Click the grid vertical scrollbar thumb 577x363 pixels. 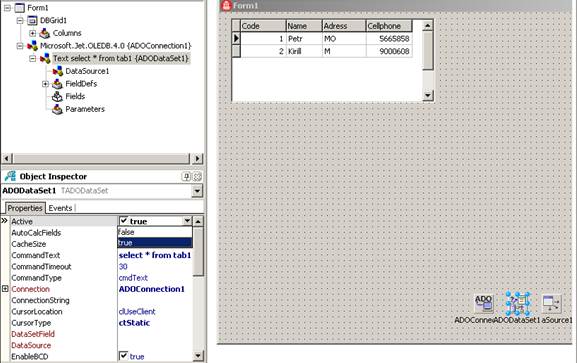(x=427, y=50)
